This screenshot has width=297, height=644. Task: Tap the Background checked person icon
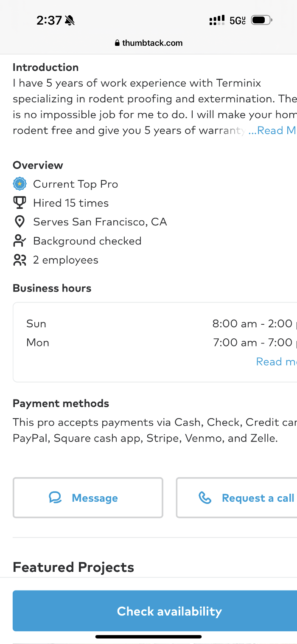tap(20, 241)
